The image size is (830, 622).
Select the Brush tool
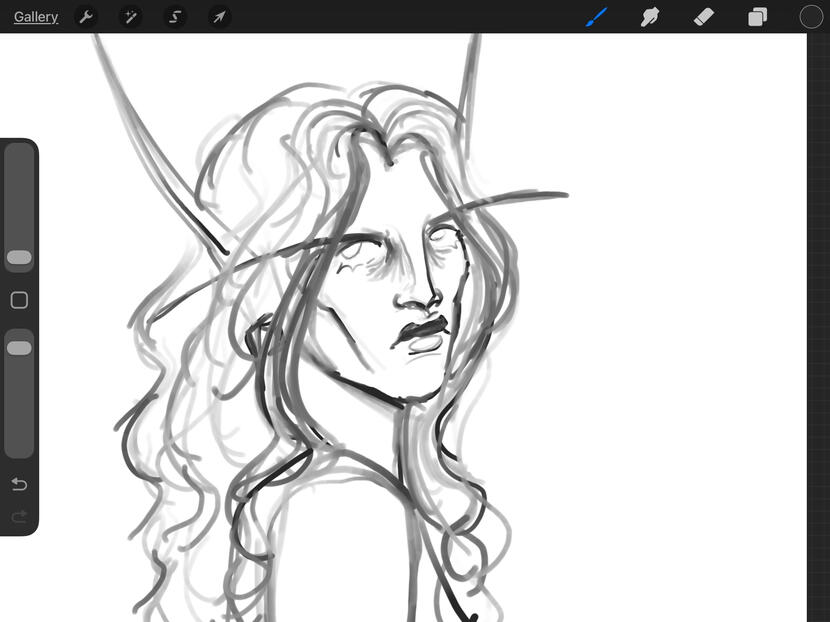(x=597, y=17)
